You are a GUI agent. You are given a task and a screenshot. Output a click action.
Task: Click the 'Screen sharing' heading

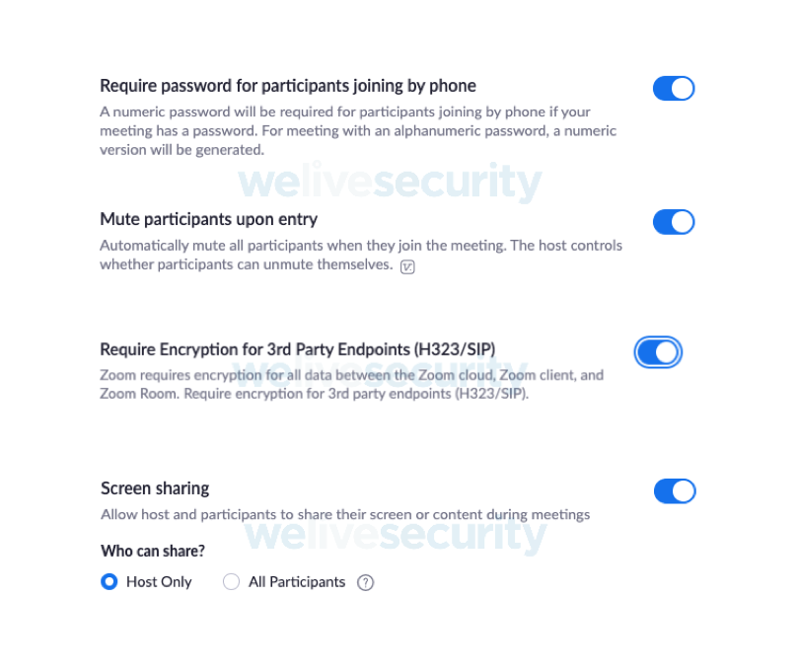(155, 488)
